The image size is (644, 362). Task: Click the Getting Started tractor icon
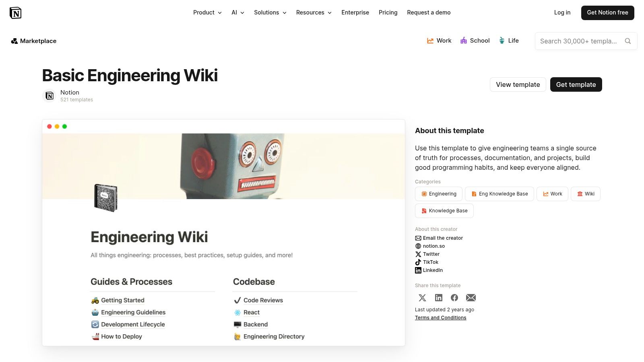pyautogui.click(x=95, y=300)
